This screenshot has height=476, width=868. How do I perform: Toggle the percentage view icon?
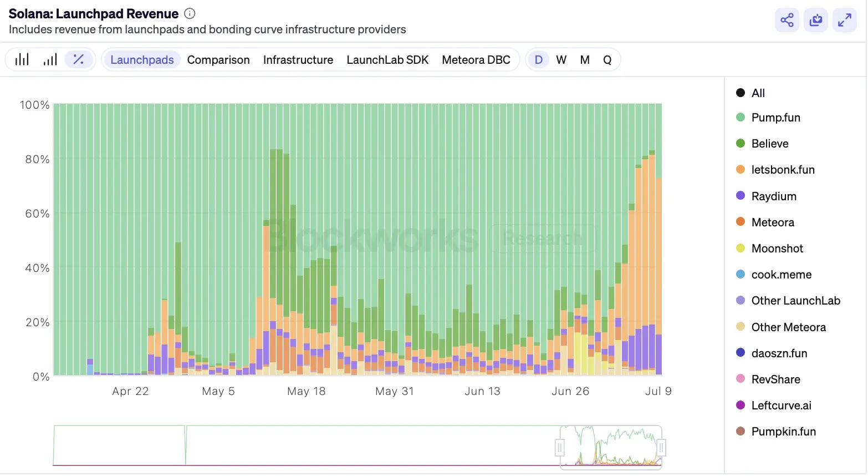[x=78, y=59]
